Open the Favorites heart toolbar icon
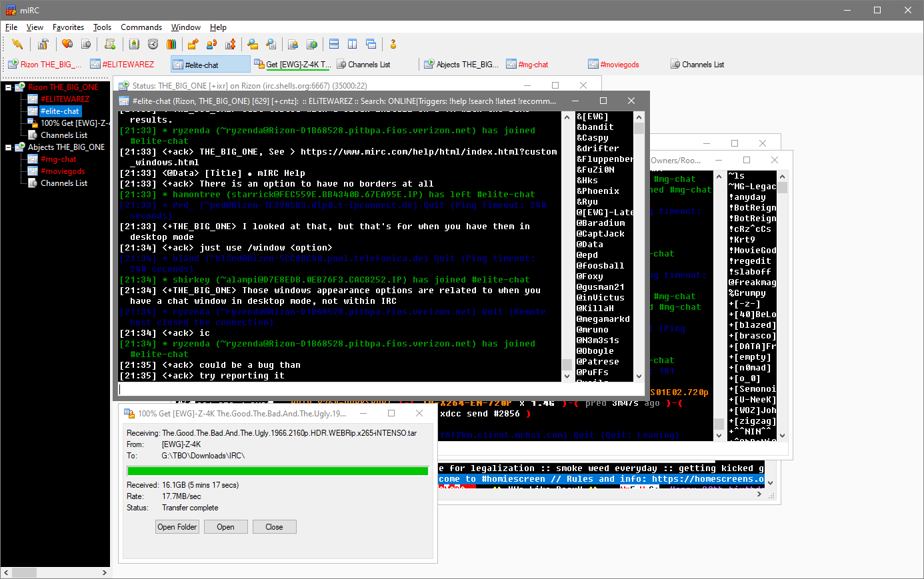The width and height of the screenshot is (924, 579). coord(67,44)
